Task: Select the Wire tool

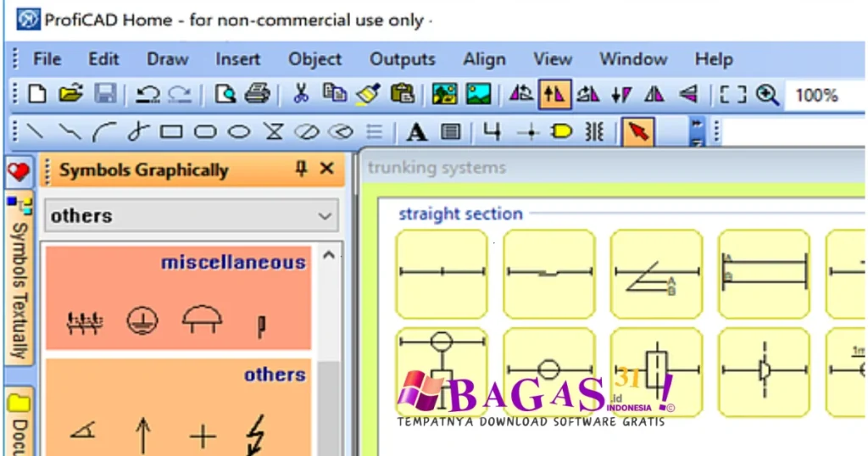Action: (x=492, y=131)
